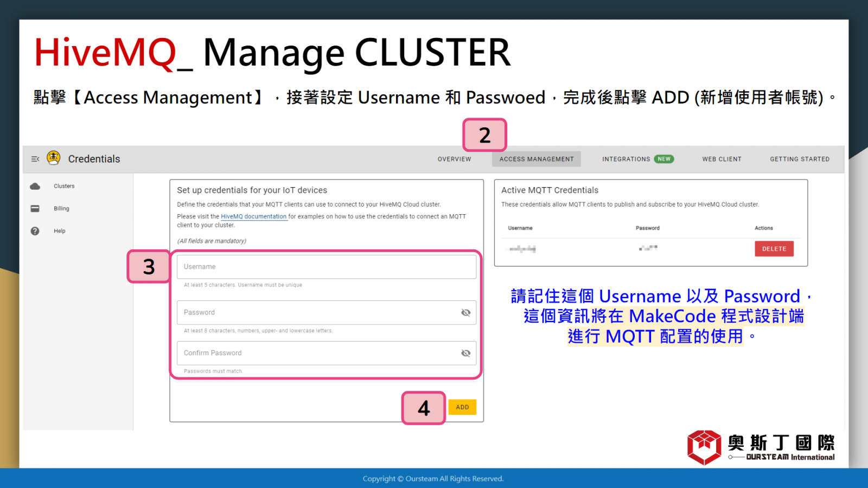Viewport: 868px width, 488px height.
Task: Click the Password column header
Action: 648,228
